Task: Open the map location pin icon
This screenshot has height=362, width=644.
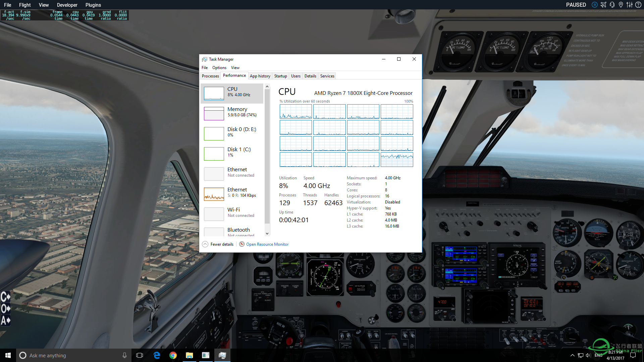Action: coord(621,5)
